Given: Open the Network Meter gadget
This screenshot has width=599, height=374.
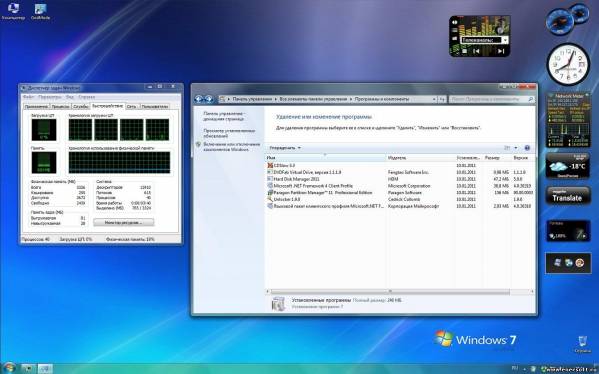Looking at the screenshot, I should 568,120.
